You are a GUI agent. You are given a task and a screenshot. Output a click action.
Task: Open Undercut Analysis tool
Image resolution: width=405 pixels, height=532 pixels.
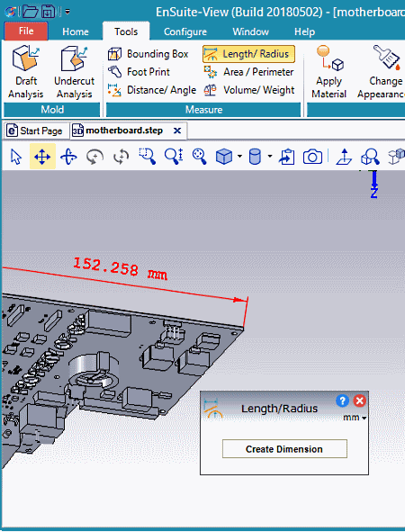(x=75, y=72)
